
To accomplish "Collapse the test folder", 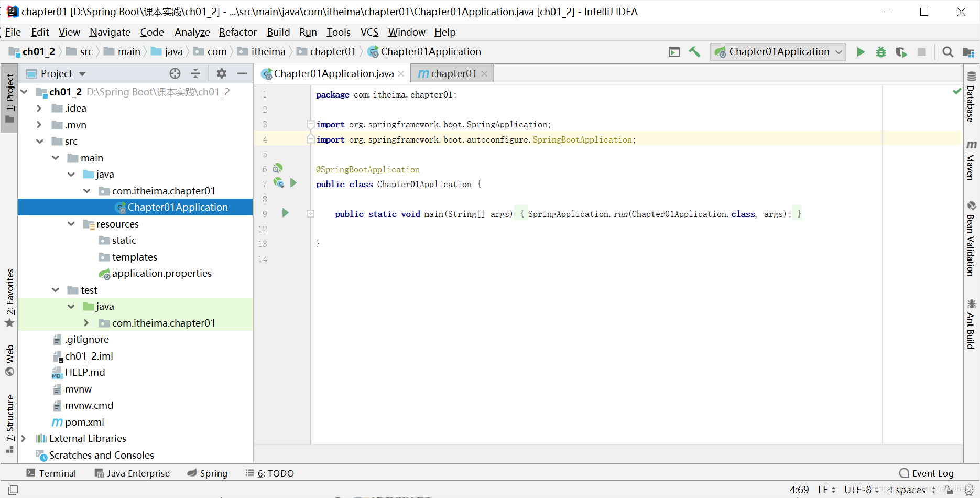I will click(x=55, y=290).
